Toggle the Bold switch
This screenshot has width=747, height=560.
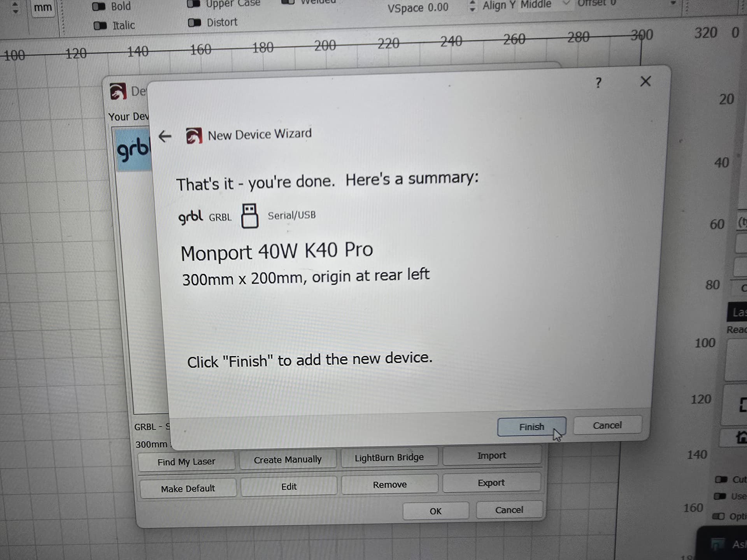[x=99, y=7]
